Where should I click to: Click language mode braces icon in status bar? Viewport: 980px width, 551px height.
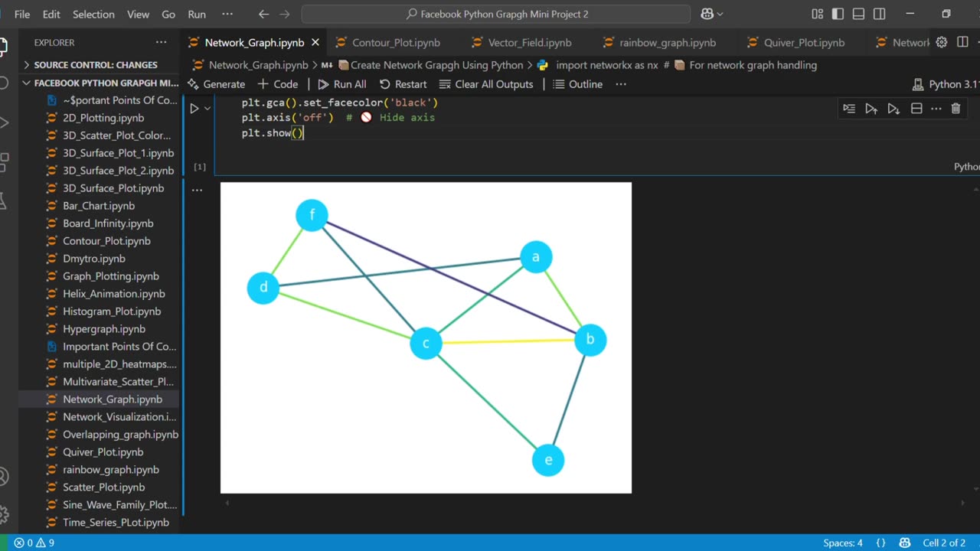(x=880, y=543)
